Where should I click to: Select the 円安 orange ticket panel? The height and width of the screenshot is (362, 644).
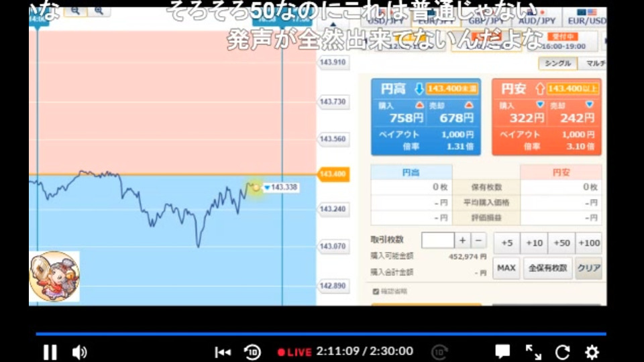pos(547,117)
